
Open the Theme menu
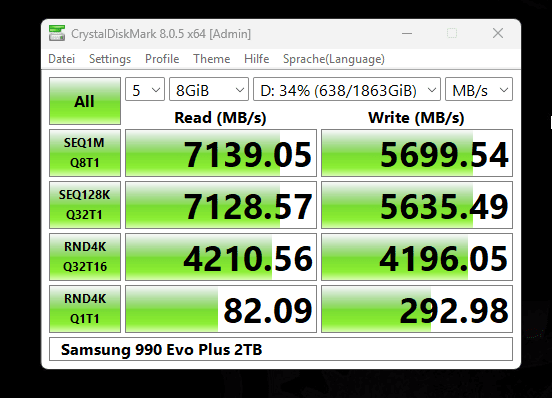tap(212, 59)
